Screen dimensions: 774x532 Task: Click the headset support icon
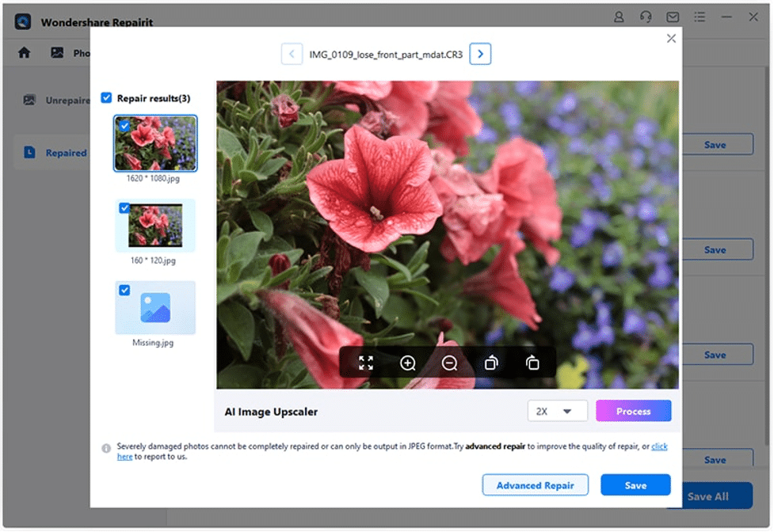pyautogui.click(x=646, y=17)
